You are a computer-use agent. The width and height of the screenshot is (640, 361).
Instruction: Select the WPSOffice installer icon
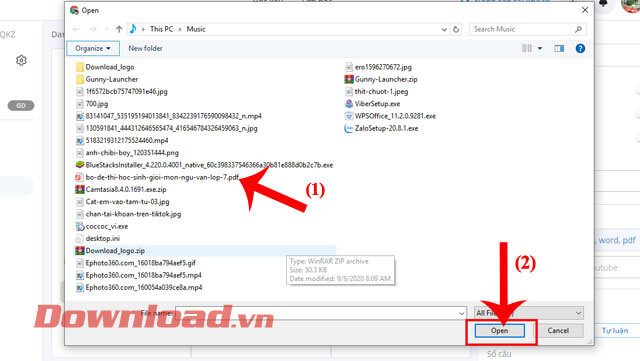click(349, 116)
